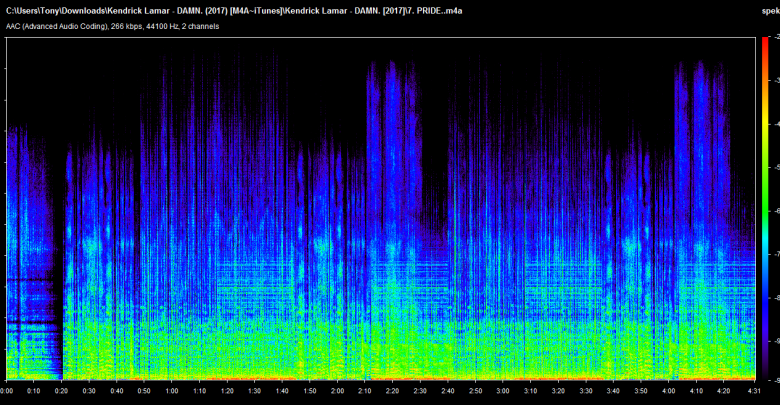Select the 1:30 time axis marker
This screenshot has height=405, width=780.
click(255, 391)
